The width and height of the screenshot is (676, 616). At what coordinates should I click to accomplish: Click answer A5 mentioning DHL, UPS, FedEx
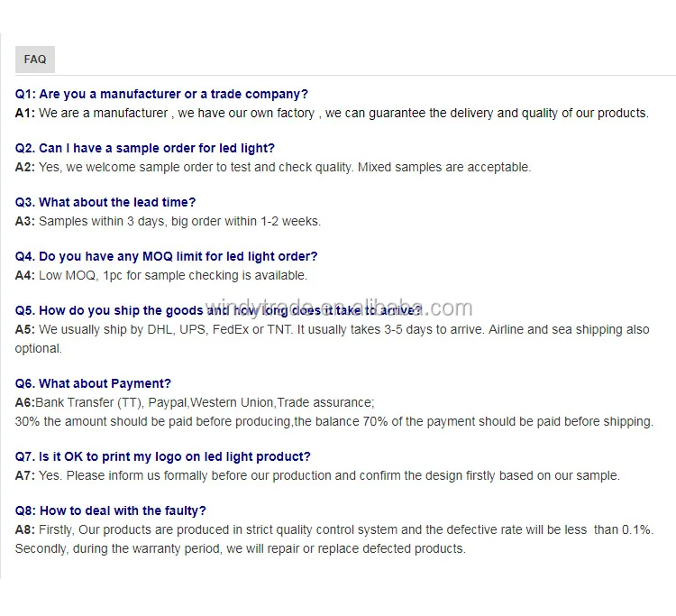click(x=332, y=329)
